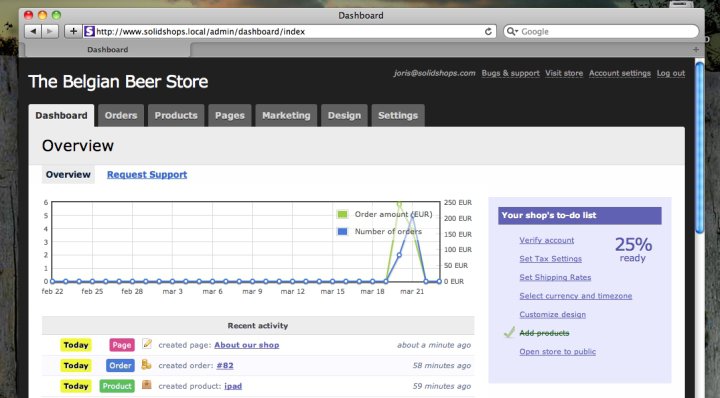Open the Visit store link

(564, 73)
